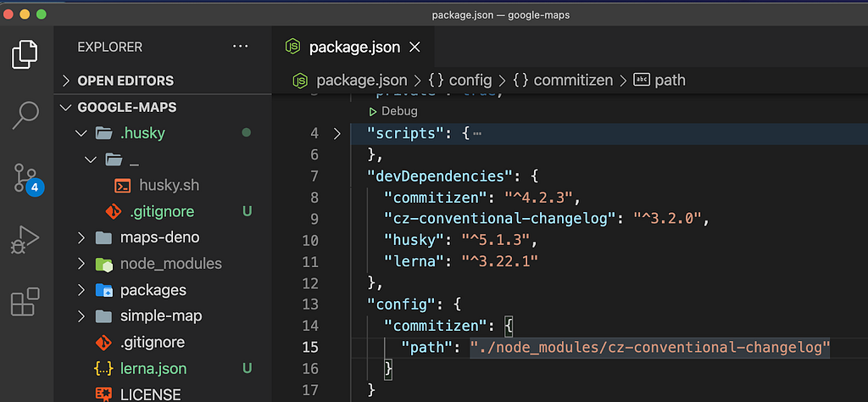Open the Explorer view in activity bar
Viewport: 868px width, 402px height.
tap(25, 54)
